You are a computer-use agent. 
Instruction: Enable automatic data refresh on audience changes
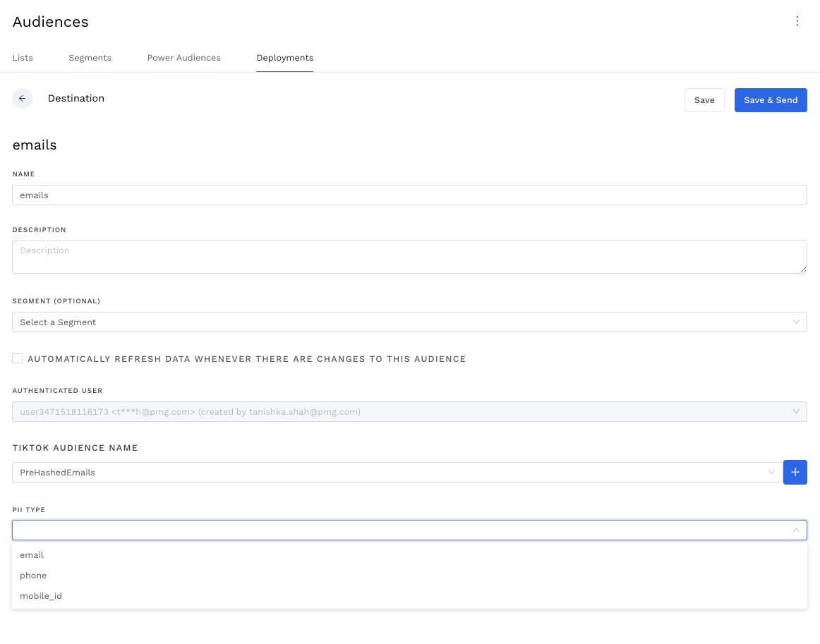tap(17, 358)
